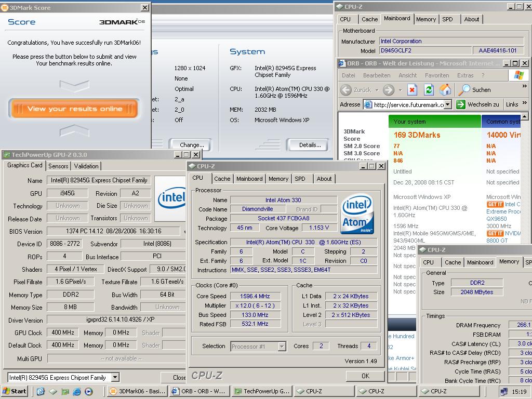Click the Back arrow icon in Internet Explorer
532x399 pixels.
point(345,90)
